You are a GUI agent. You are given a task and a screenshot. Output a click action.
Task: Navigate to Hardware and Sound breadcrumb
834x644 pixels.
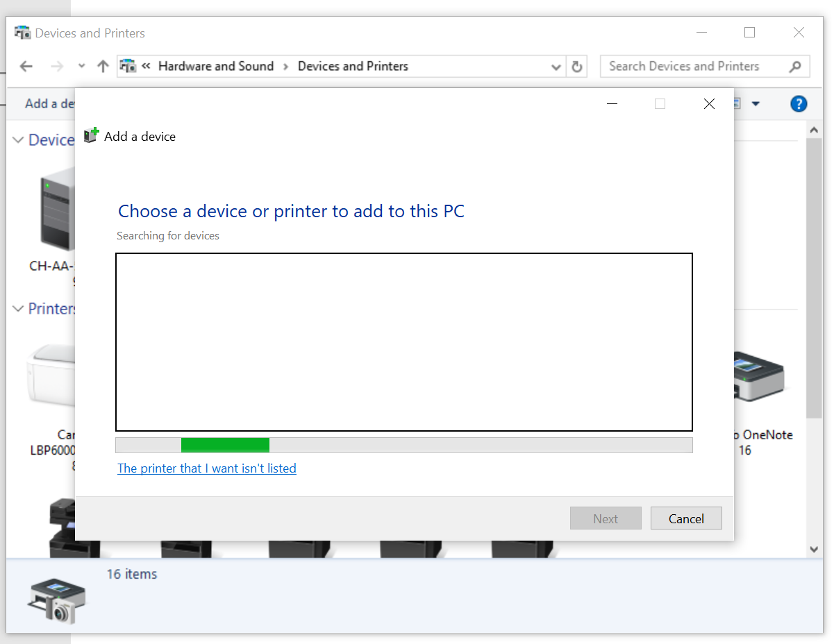[x=216, y=67]
